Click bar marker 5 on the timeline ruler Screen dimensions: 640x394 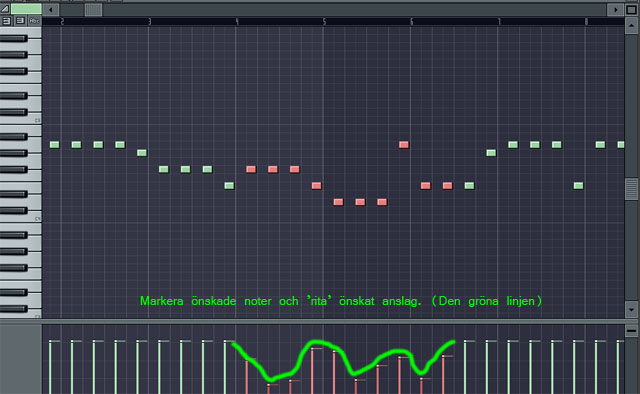[324, 22]
